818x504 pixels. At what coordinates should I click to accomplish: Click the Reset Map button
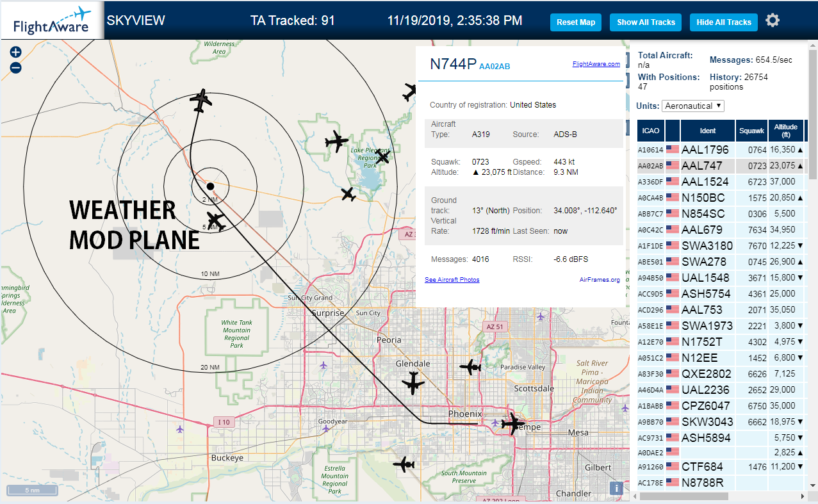tap(576, 22)
